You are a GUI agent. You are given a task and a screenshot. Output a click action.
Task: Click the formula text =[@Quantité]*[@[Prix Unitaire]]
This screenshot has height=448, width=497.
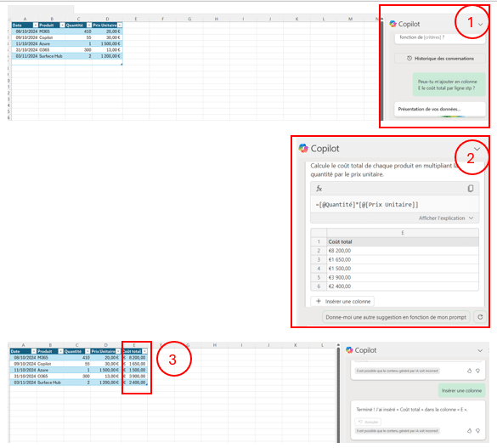coord(367,205)
